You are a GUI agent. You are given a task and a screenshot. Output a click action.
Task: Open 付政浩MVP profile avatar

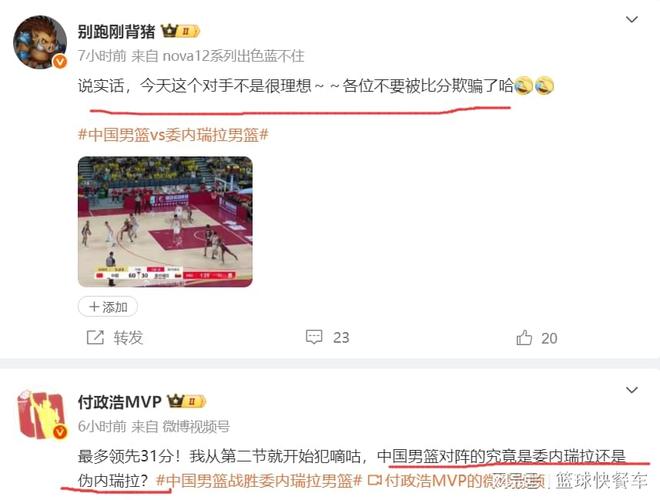[x=41, y=414]
